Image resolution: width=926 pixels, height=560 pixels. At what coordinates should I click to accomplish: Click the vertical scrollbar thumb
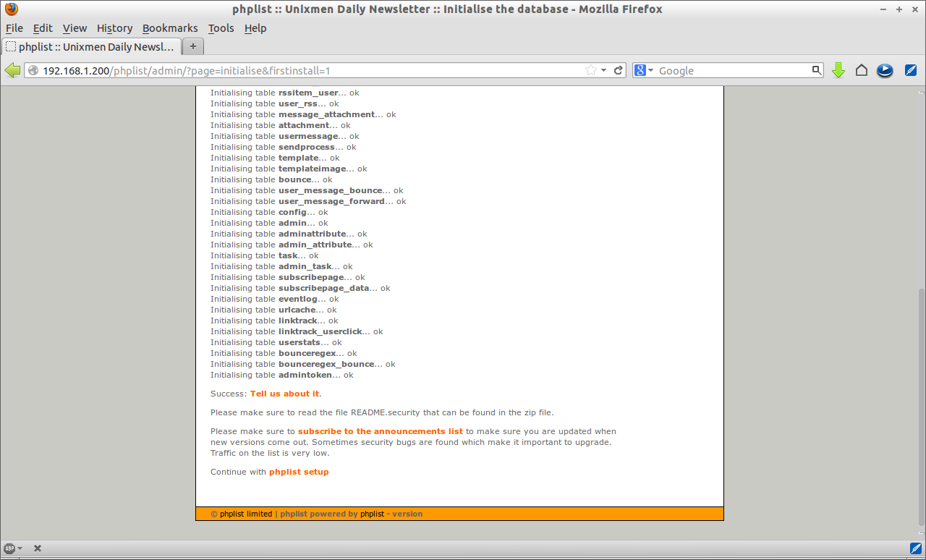[921, 407]
